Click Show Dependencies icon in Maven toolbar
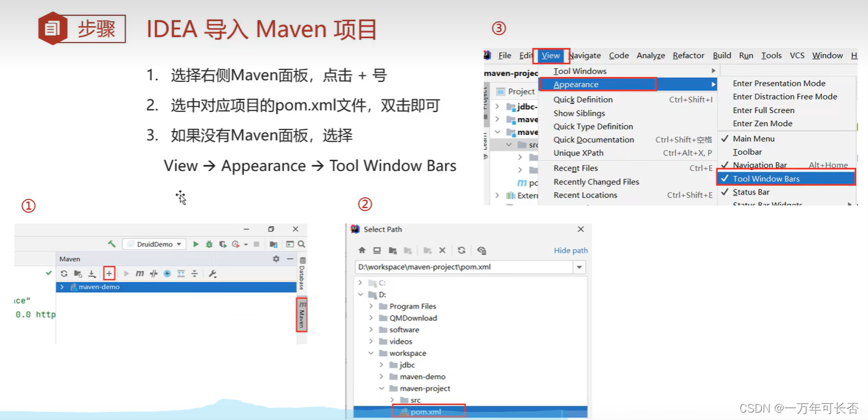Viewport: 868px width, 420px height. pos(181,273)
